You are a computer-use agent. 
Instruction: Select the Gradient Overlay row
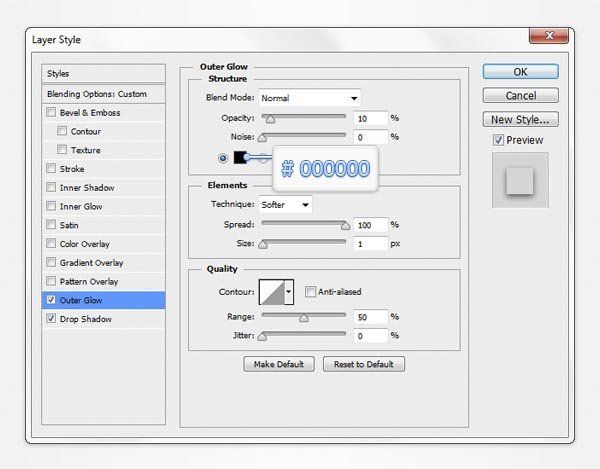103,262
